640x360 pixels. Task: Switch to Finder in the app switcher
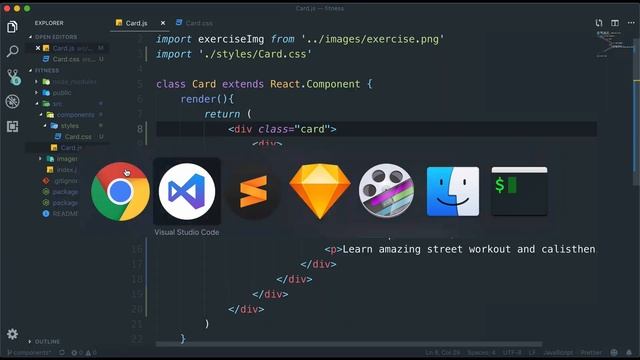(x=453, y=191)
